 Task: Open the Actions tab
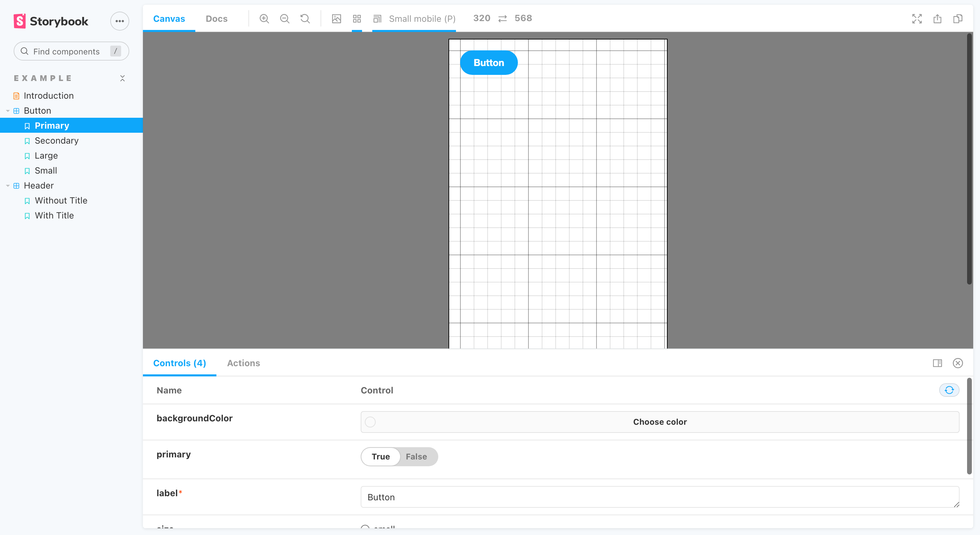[x=244, y=363]
